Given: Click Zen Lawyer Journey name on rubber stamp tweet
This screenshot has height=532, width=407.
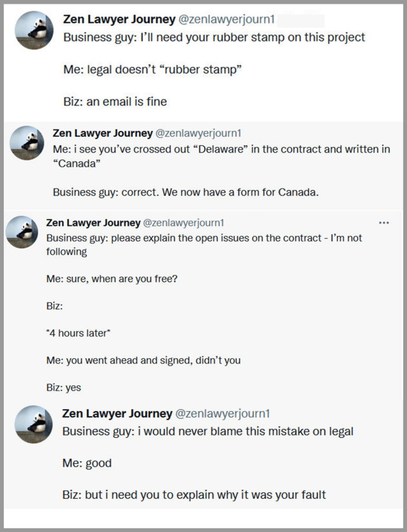Looking at the screenshot, I should click(119, 20).
